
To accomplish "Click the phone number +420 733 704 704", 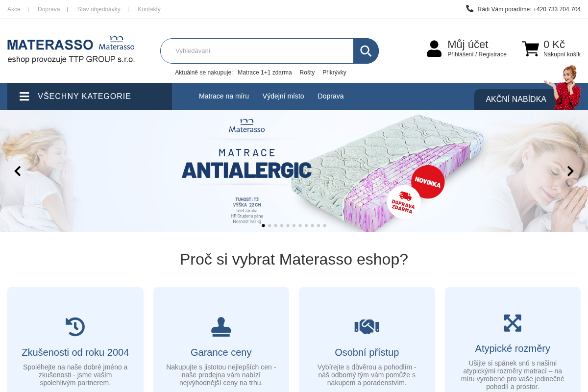I will [557, 9].
